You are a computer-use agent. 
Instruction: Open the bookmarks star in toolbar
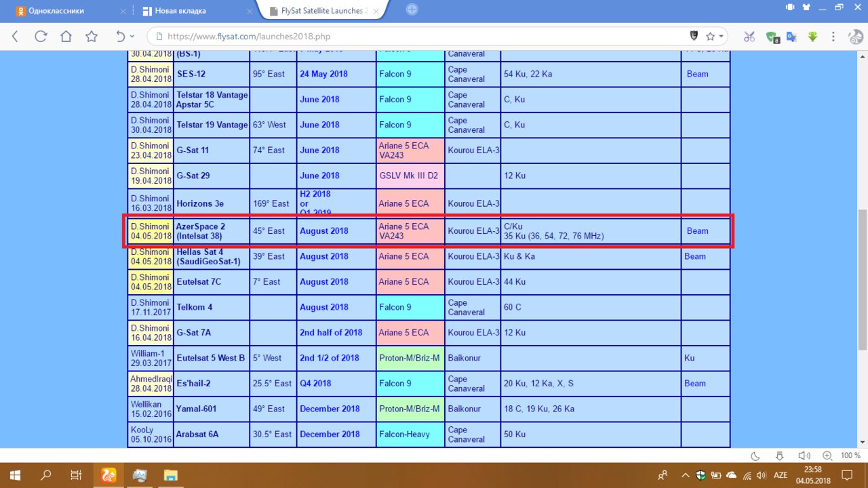pyautogui.click(x=92, y=37)
